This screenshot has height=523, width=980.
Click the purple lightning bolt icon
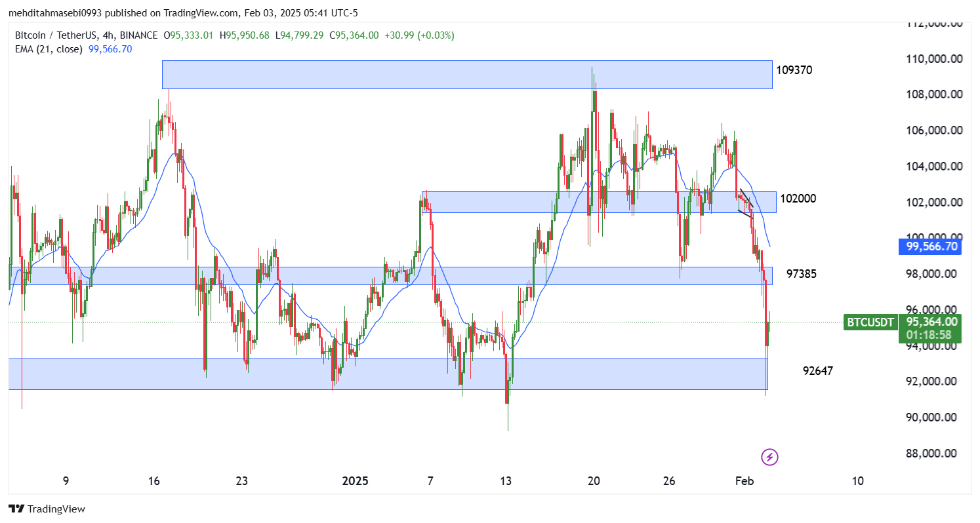(769, 457)
